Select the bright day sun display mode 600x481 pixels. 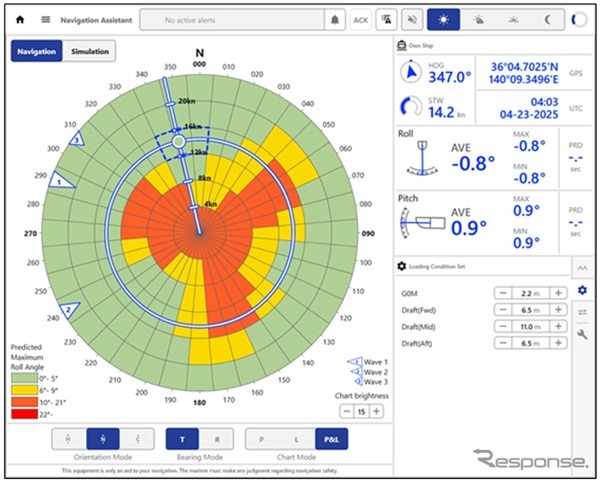point(442,19)
